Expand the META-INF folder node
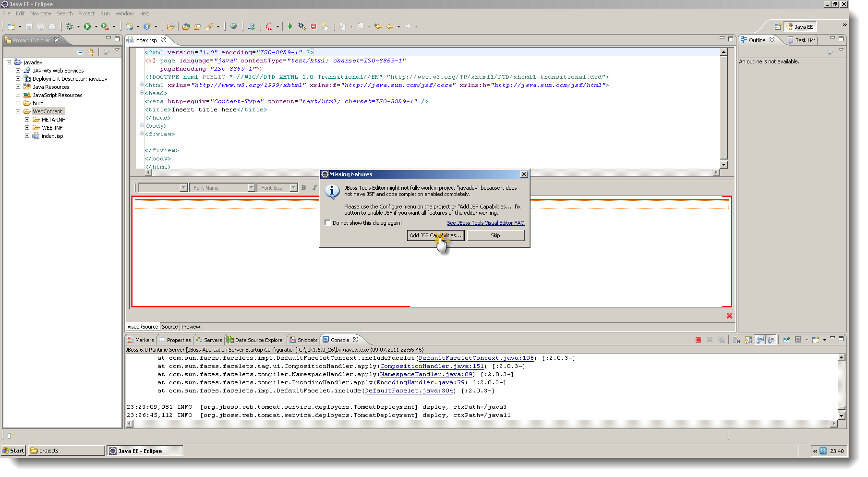This screenshot has width=868, height=477. point(27,119)
